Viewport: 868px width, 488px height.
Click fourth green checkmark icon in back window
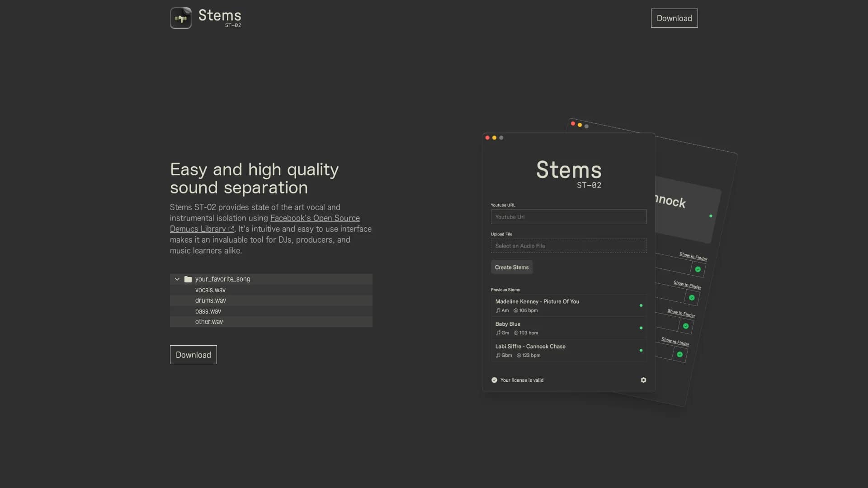[679, 354]
